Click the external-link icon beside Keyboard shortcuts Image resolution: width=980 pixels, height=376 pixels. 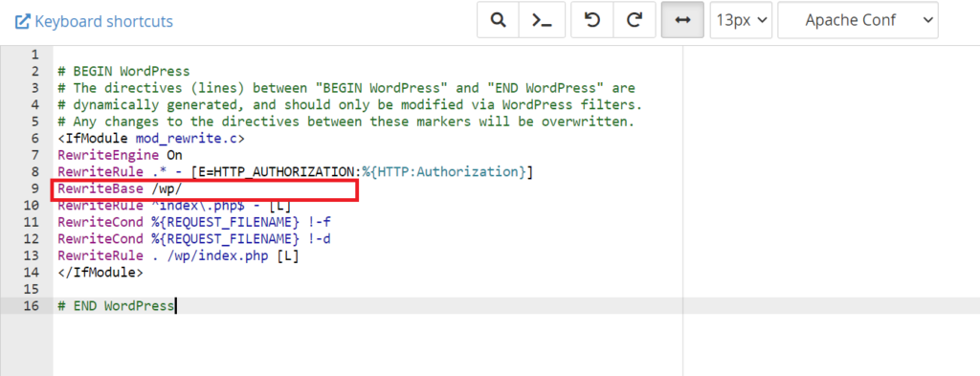point(23,22)
